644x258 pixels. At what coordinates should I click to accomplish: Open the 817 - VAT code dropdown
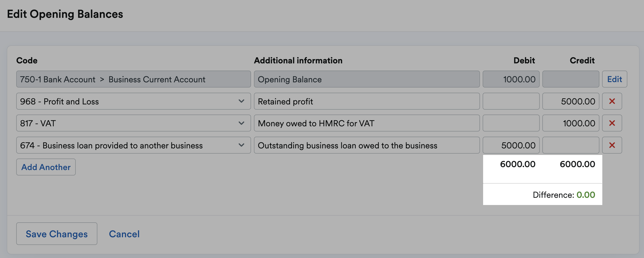[133, 123]
